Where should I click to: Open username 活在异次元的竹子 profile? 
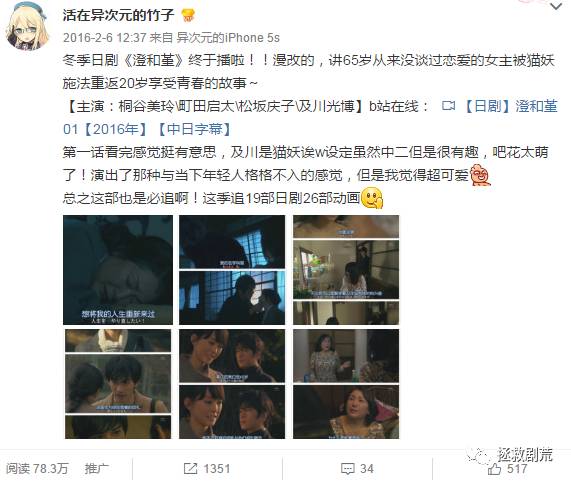tap(119, 15)
